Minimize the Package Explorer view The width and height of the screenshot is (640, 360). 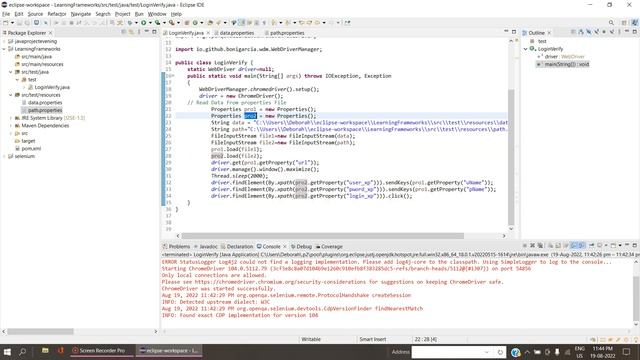point(147,32)
